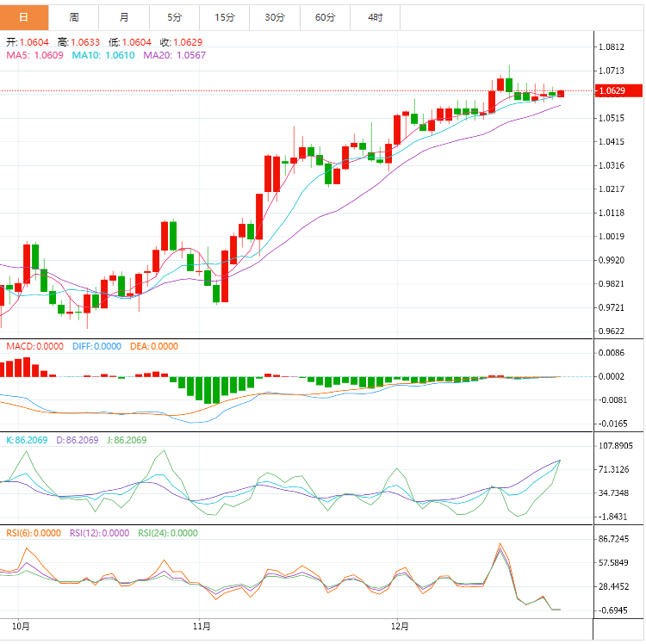Select the 15分 timeframe tab
646x644 pixels.
coord(224,17)
